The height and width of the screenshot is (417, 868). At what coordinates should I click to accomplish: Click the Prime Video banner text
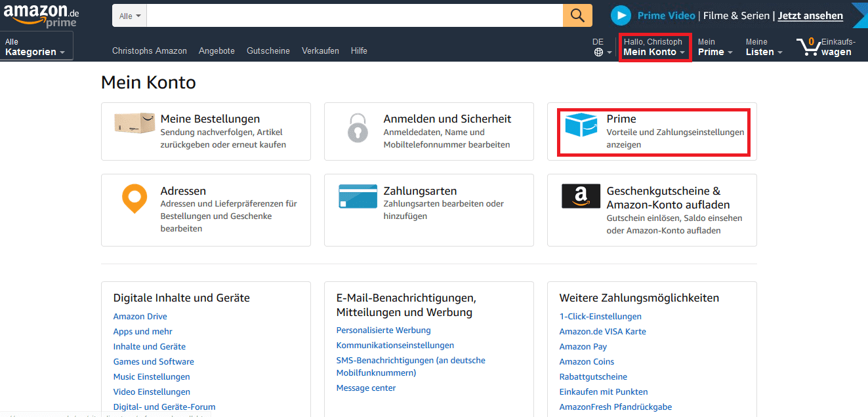pos(666,16)
